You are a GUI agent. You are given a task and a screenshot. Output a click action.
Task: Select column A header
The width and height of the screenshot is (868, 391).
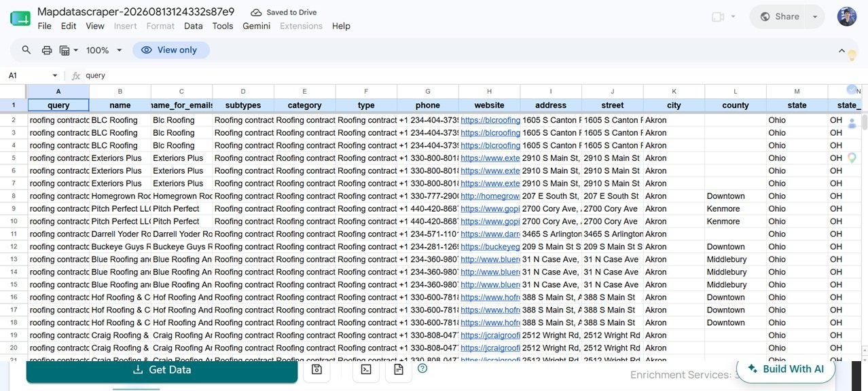click(58, 92)
